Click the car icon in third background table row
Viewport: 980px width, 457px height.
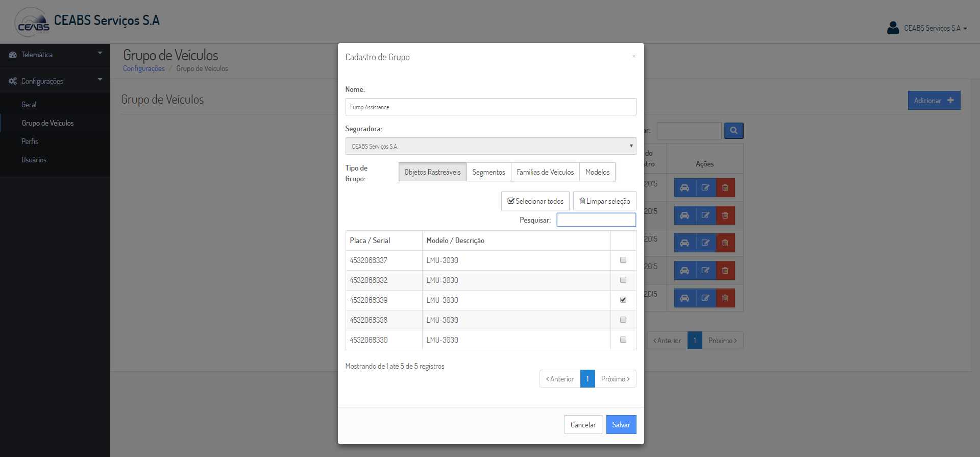click(x=684, y=243)
